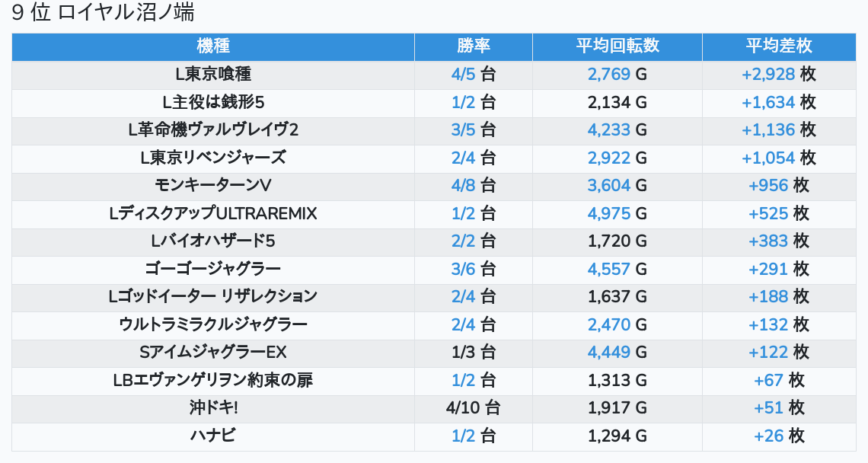This screenshot has width=868, height=463.
Task: Click the 4,449 average spins for SアイムジャグラーEX
Action: [608, 353]
